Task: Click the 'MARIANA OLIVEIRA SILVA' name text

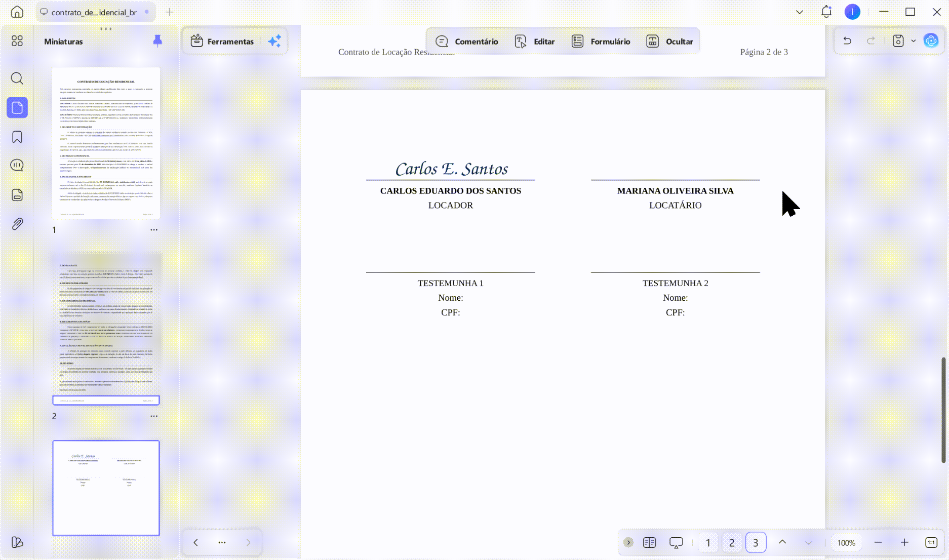Action: pos(675,191)
